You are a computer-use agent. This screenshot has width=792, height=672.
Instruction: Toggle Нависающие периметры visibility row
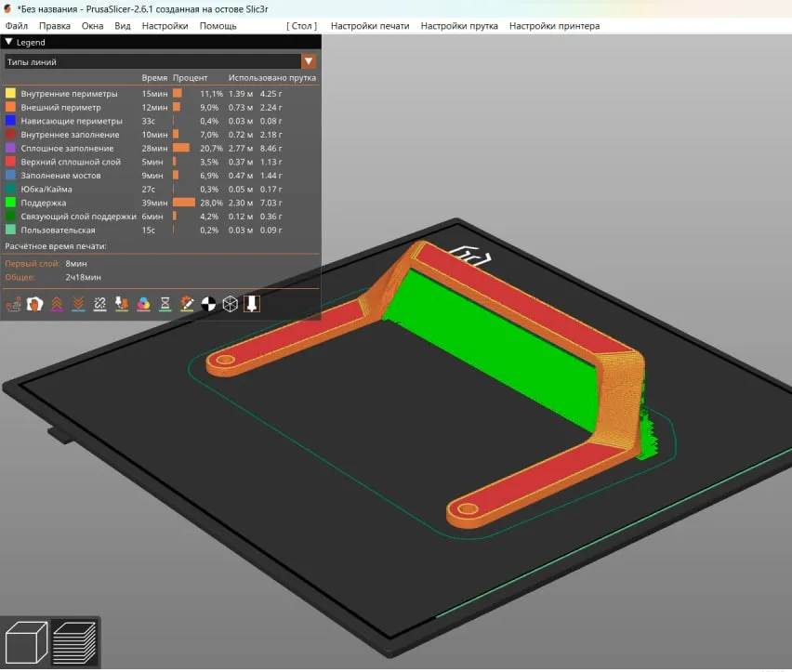click(160, 121)
